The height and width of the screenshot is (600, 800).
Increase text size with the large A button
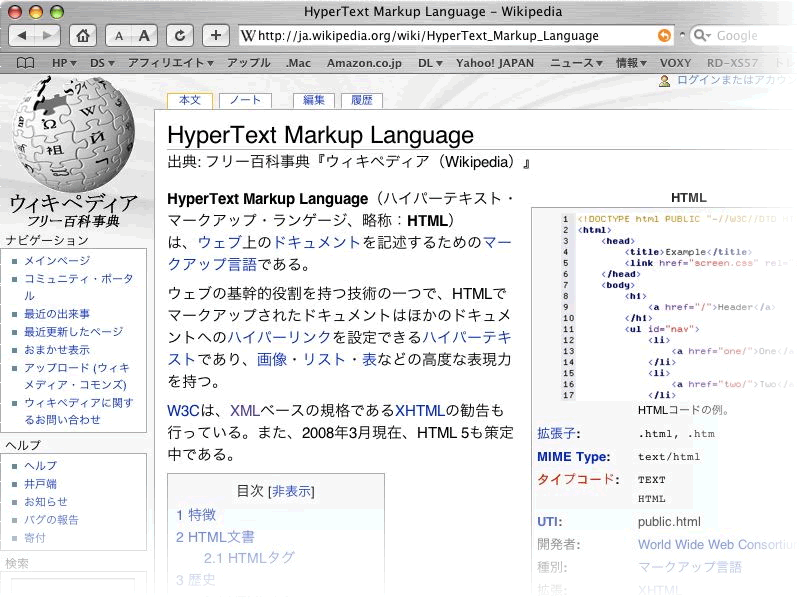pos(144,36)
